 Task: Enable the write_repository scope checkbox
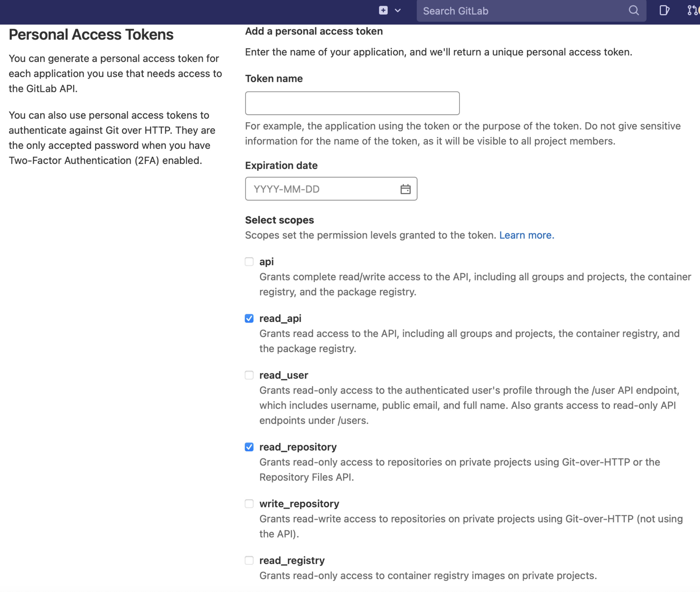249,503
